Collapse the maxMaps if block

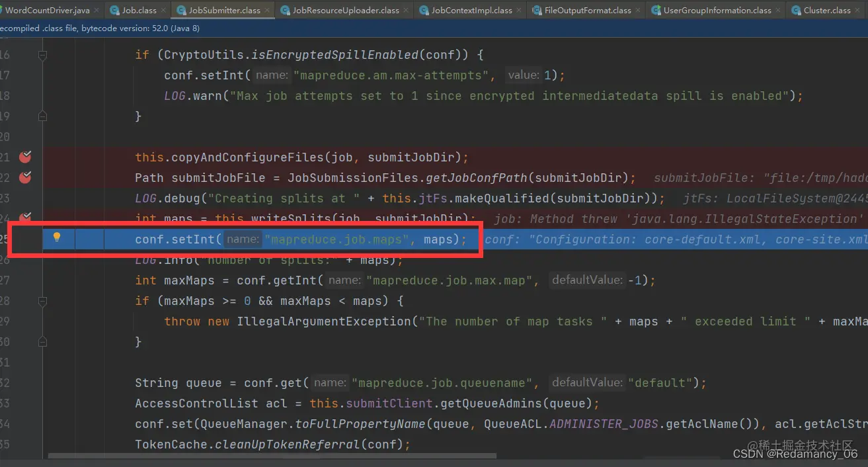point(42,301)
